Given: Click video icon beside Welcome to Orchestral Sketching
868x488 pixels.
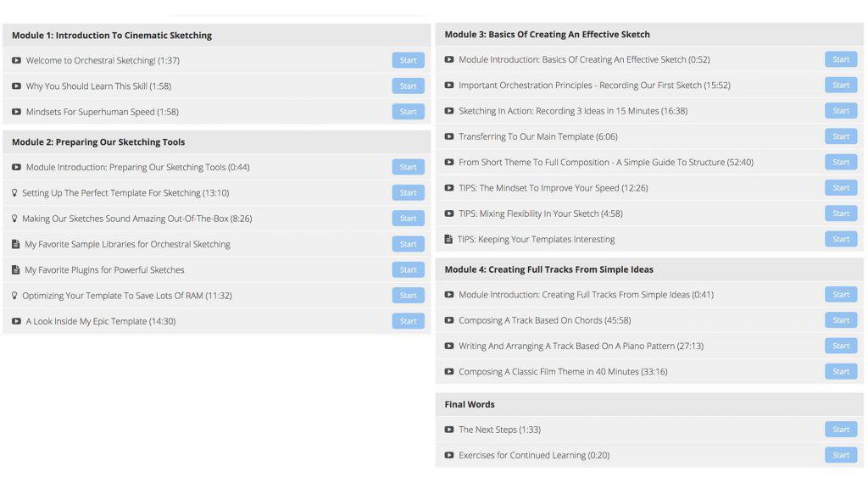Looking at the screenshot, I should pyautogui.click(x=16, y=61).
